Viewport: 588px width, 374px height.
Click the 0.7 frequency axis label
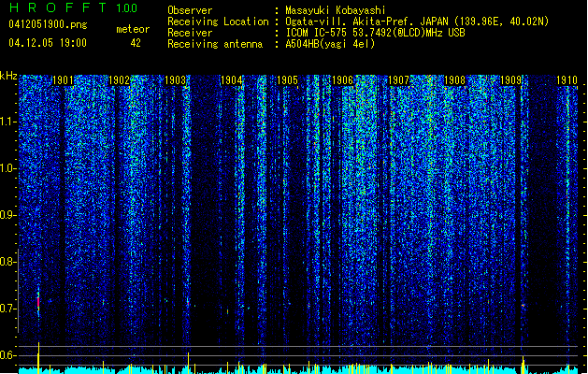(x=8, y=309)
